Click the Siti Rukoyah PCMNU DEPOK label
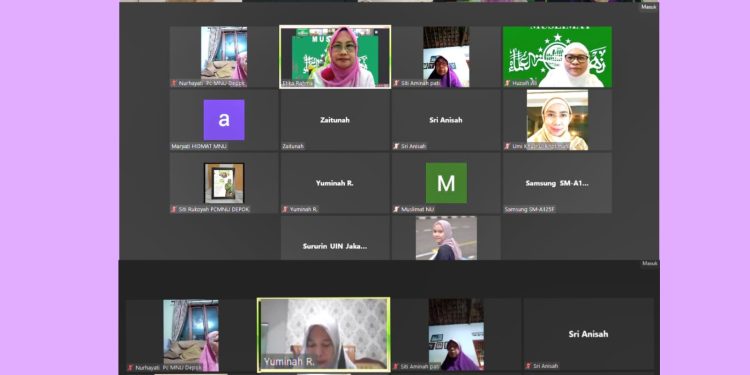Screen dimensions: 750x375 (x=214, y=210)
